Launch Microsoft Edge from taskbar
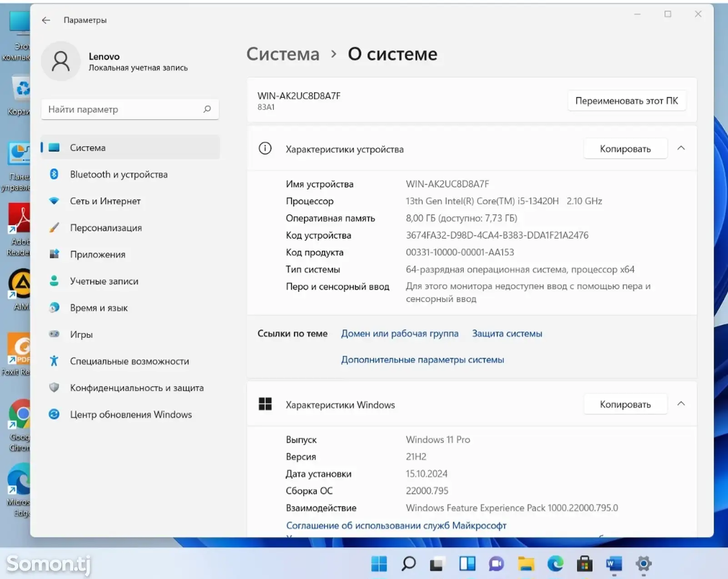Viewport: 728px width, 579px height. tap(555, 564)
